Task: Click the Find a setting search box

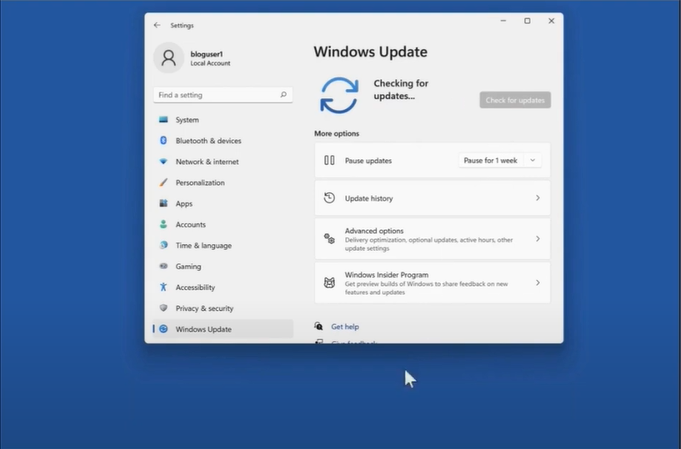Action: click(222, 95)
